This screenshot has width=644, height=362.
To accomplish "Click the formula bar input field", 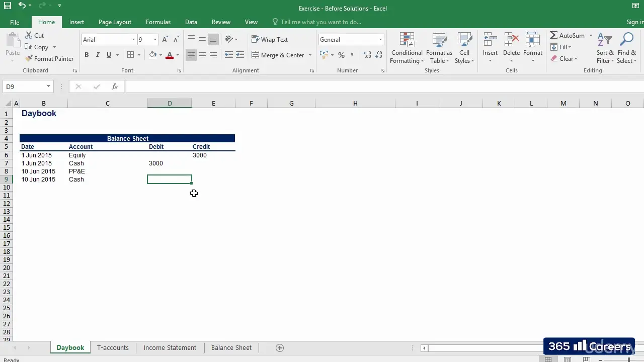I will point(385,86).
